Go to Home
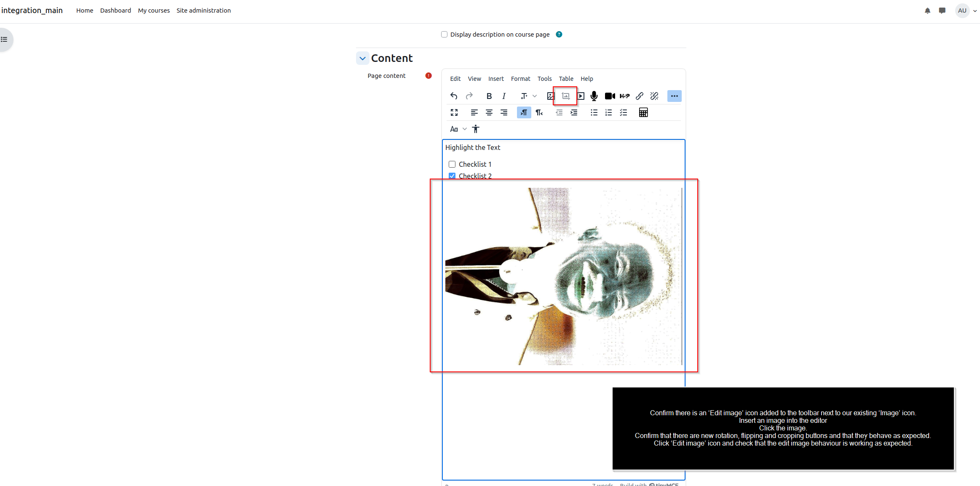 [85, 11]
